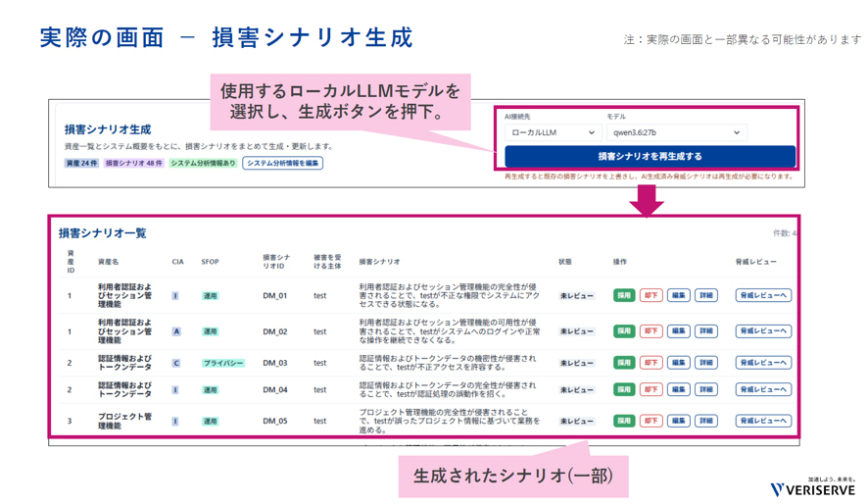Viewport: 868px width, 504px height.
Task: Open the AI接続先 ローカルLLM dropdown
Action: pyautogui.click(x=553, y=132)
